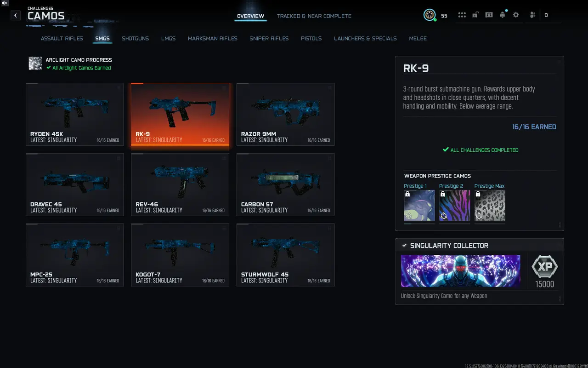Image resolution: width=588 pixels, height=368 pixels.
Task: Click the 16/16 Earned count in details panel
Action: coord(534,127)
